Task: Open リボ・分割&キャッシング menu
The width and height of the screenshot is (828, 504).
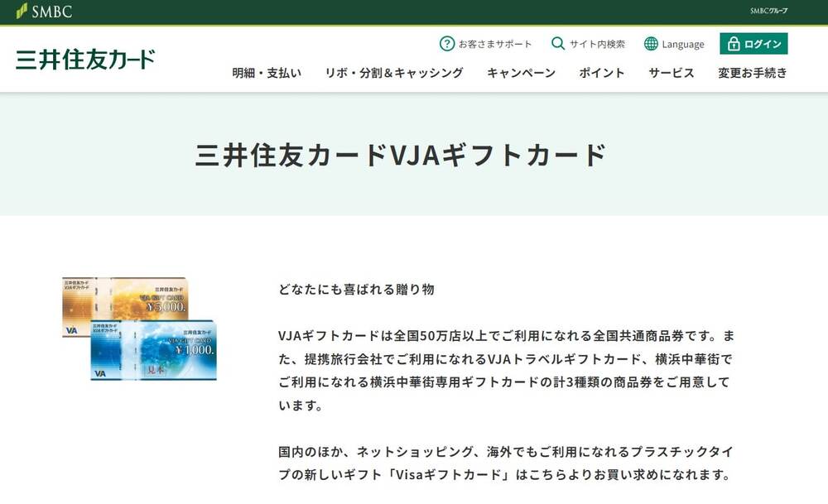Action: pos(394,73)
